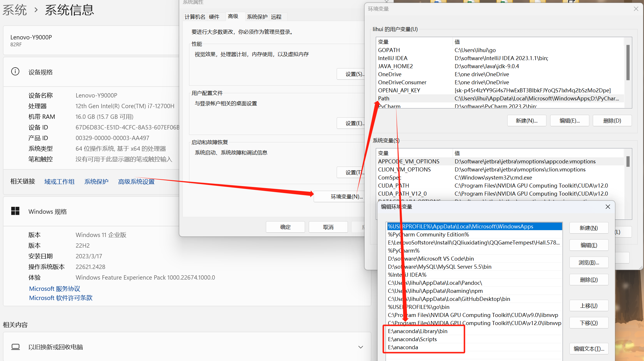This screenshot has height=361, width=644.
Task: Expand the 以旧换新或回收电脑 section
Action: [361, 347]
